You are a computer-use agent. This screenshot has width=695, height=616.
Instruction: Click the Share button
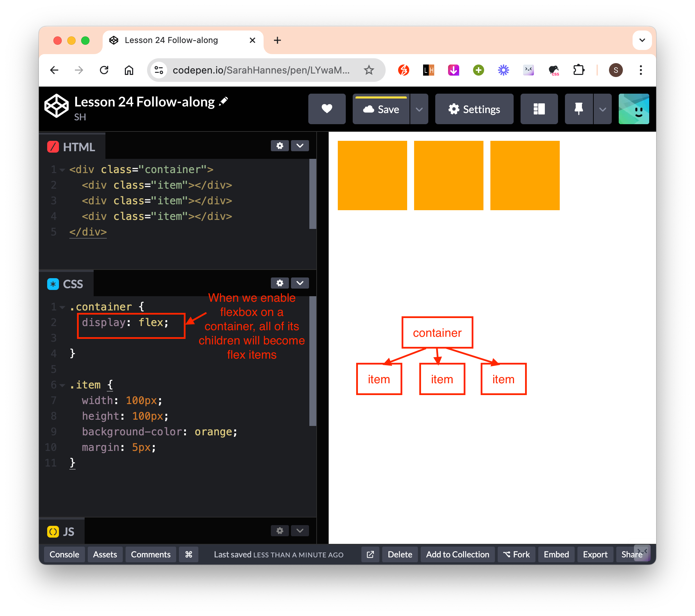pos(632,554)
